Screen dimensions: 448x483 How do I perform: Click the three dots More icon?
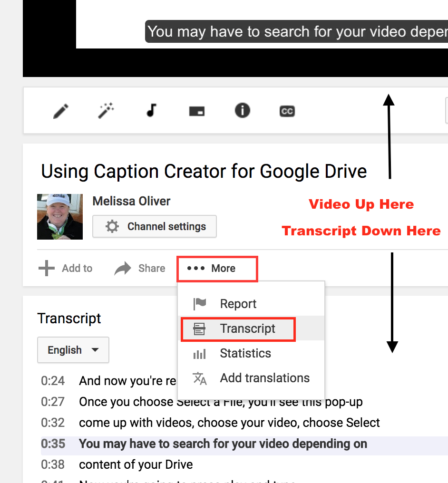click(x=196, y=268)
